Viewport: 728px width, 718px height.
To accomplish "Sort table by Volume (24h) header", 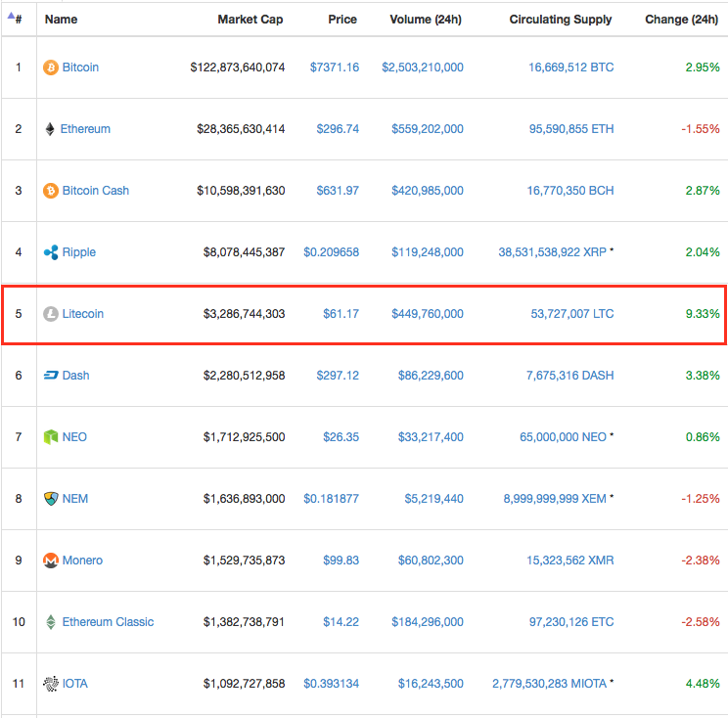I will (426, 20).
